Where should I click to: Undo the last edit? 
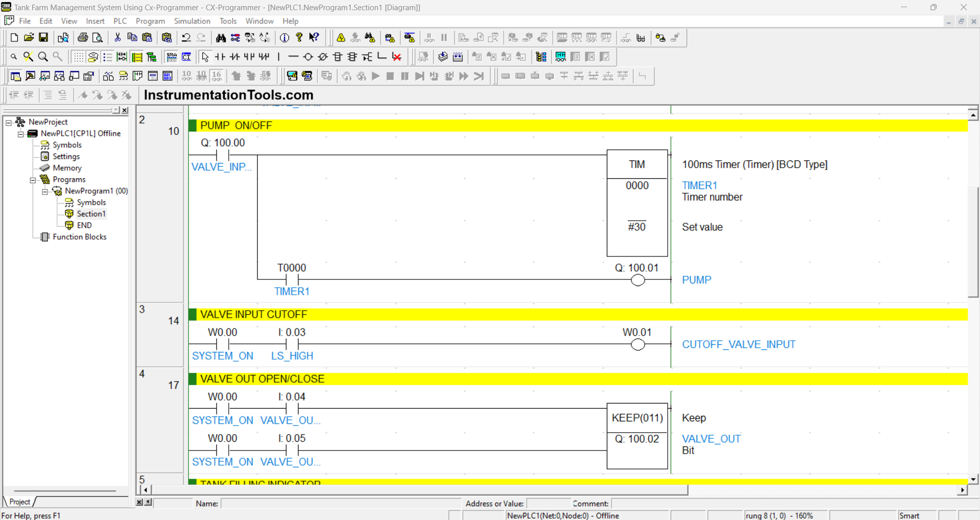click(x=186, y=38)
